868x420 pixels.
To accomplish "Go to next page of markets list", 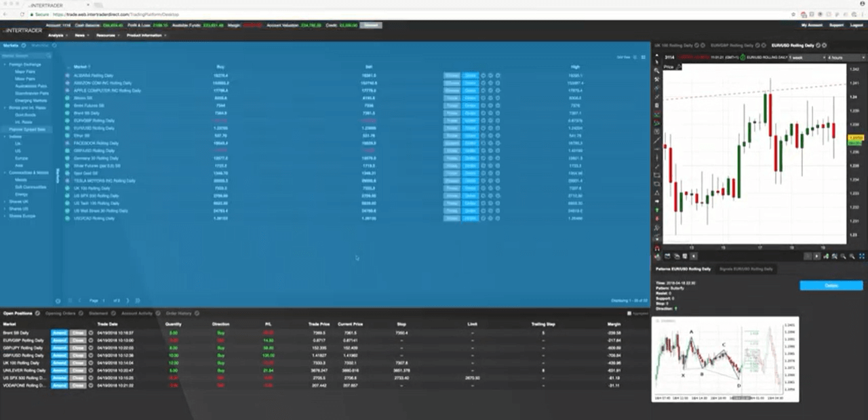I will click(127, 300).
